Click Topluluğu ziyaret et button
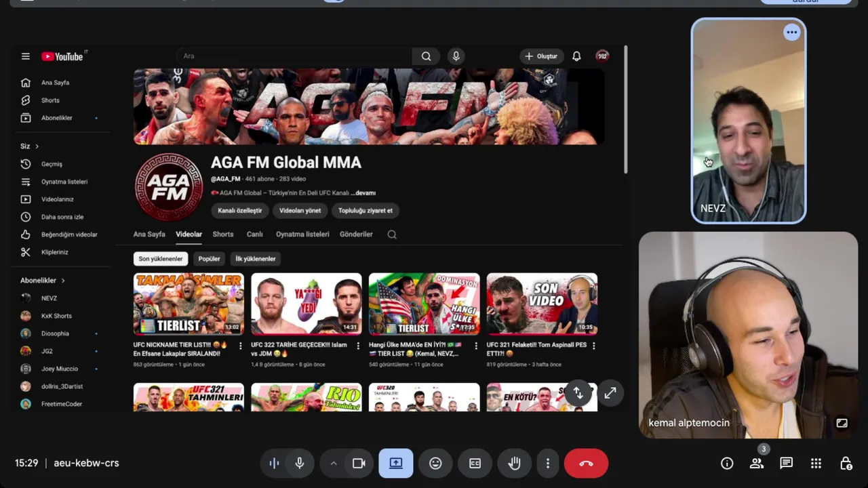 (366, 211)
